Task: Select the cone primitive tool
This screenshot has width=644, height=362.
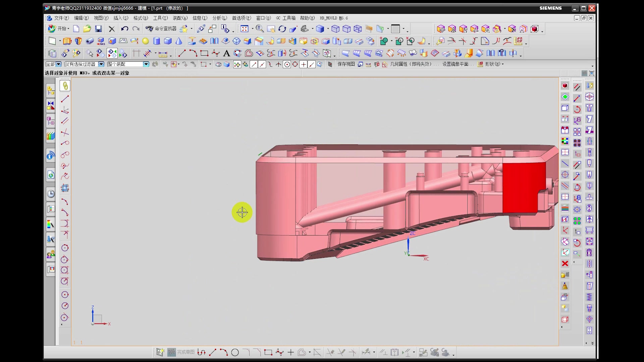Action: (179, 41)
